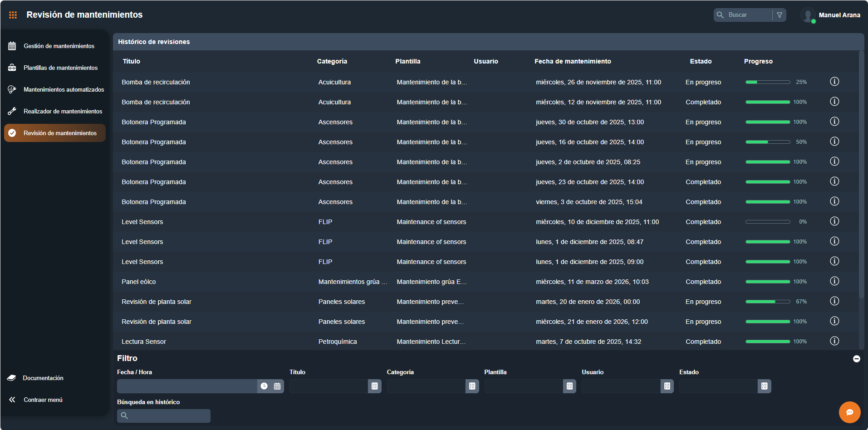
Task: Click Manuel Arana user avatar
Action: tap(808, 15)
